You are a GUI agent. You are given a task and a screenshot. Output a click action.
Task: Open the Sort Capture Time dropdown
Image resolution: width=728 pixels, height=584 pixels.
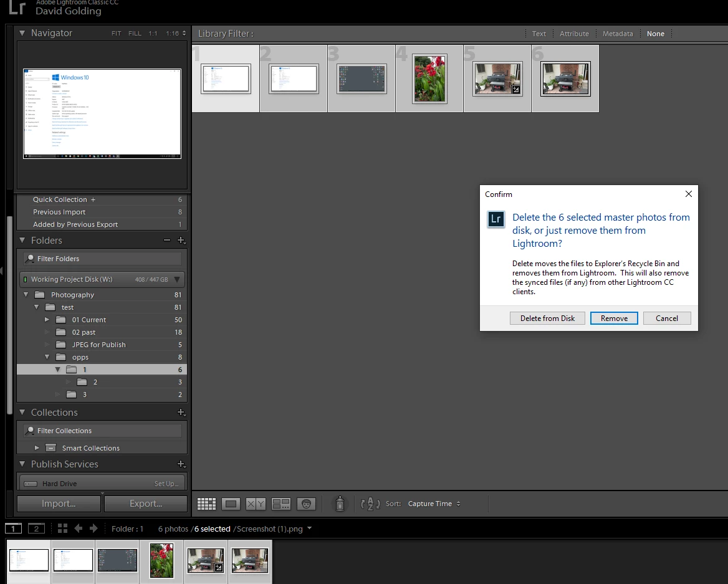[434, 504]
